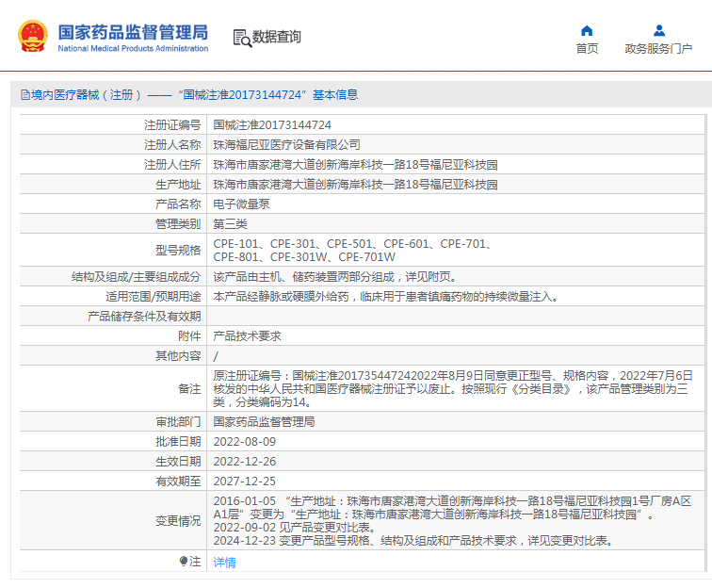
Task: Click the 国家药品监督管理局 site title
Action: [x=133, y=33]
